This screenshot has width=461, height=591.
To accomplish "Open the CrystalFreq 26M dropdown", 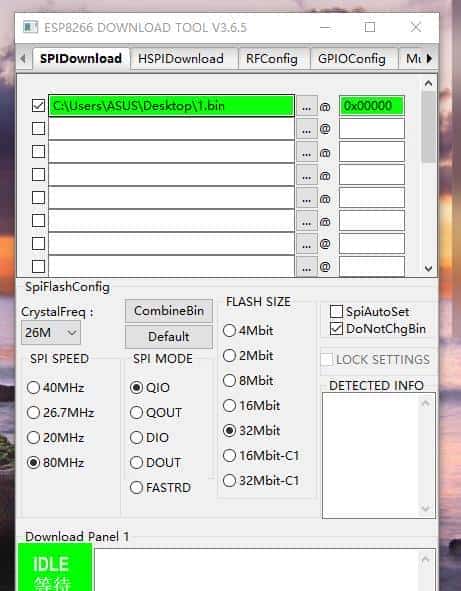I will (51, 333).
